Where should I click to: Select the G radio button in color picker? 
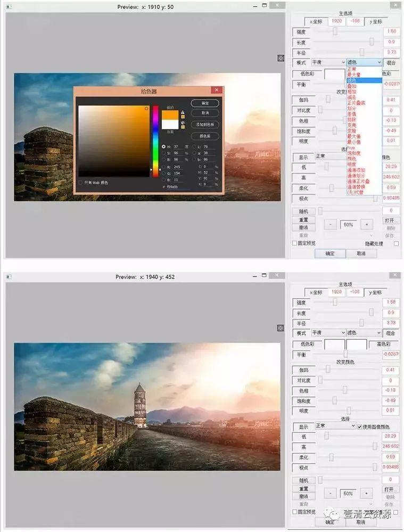(163, 174)
